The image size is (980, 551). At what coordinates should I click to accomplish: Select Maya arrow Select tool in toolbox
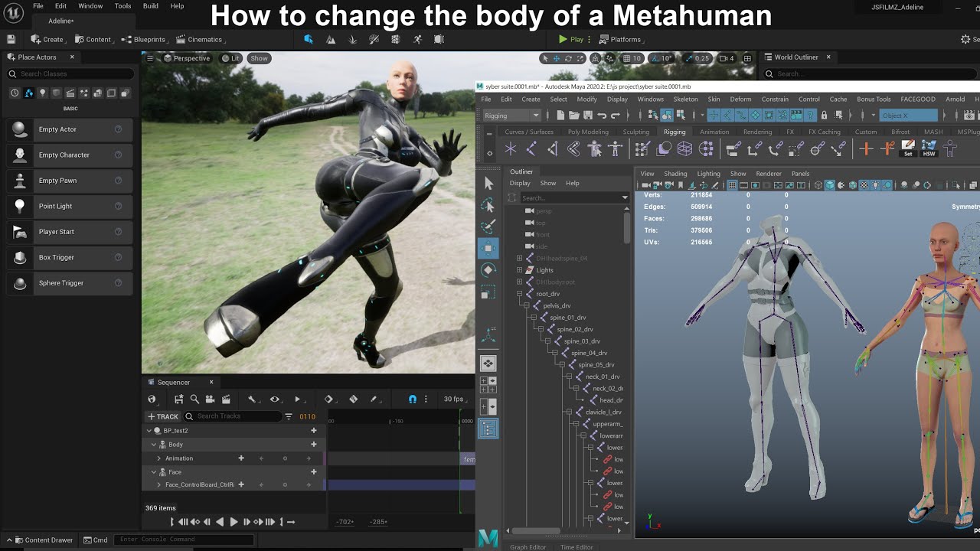(x=488, y=183)
